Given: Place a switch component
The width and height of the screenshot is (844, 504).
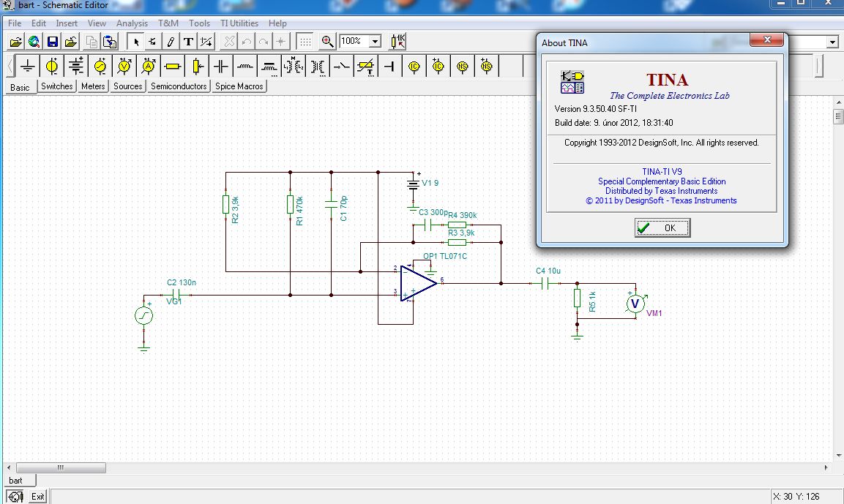Looking at the screenshot, I should (x=341, y=66).
